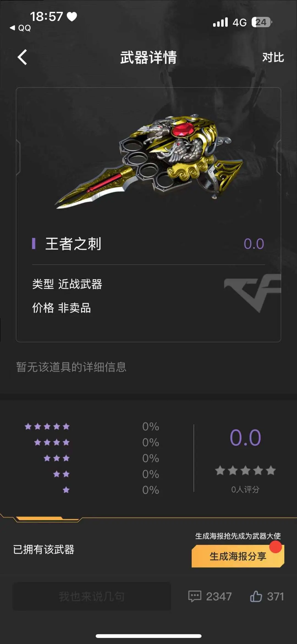Image resolution: width=297 pixels, height=644 pixels.
Task: Tap the back arrow icon
Action: click(22, 57)
